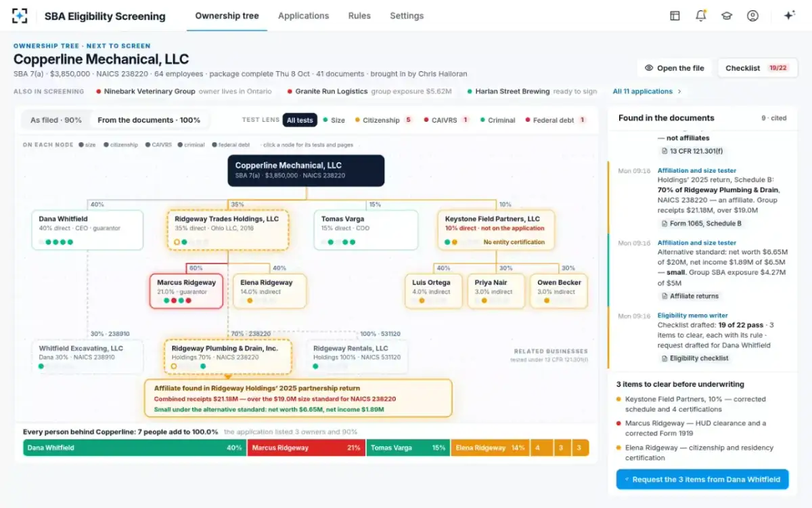The width and height of the screenshot is (812, 508).
Task: Click the eye icon on Open the file
Action: (x=649, y=68)
